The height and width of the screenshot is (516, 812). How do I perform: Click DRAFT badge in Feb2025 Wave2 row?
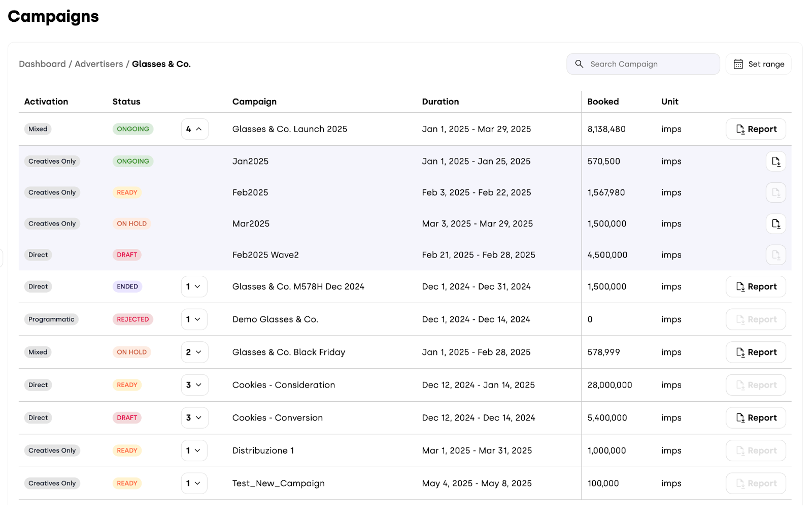click(127, 255)
